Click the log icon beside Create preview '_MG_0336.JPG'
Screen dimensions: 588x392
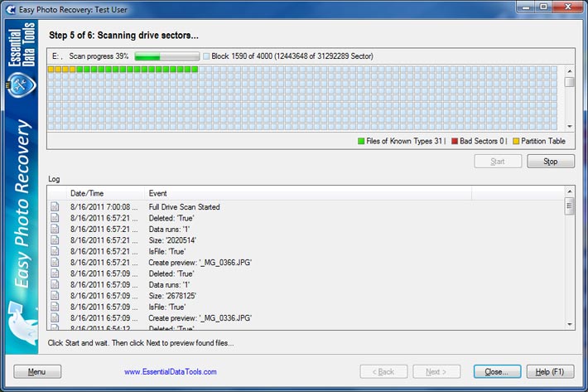[55, 317]
